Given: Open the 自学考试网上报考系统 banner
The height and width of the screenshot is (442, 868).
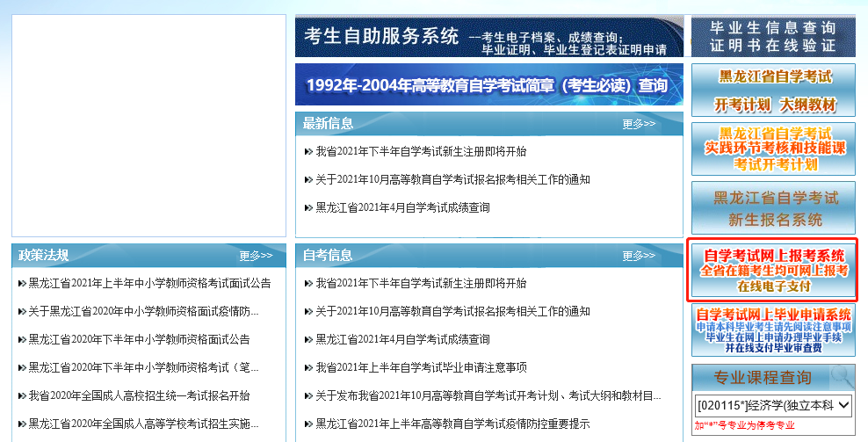Looking at the screenshot, I should click(773, 271).
